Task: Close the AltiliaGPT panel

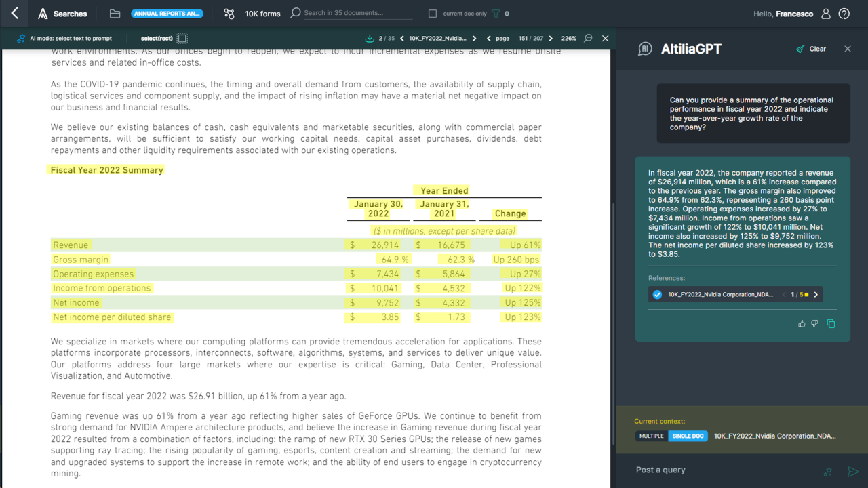Action: (x=848, y=49)
